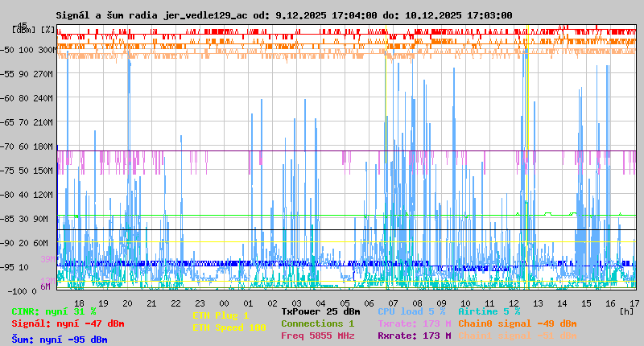Select the Connections 1 legend label
644x346 pixels.
coord(317,323)
